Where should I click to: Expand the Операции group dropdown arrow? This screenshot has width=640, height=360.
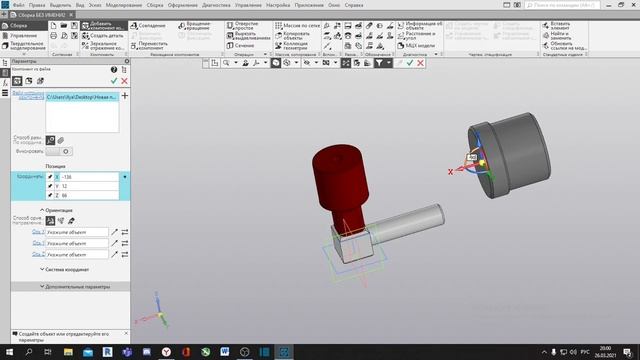pos(265,54)
